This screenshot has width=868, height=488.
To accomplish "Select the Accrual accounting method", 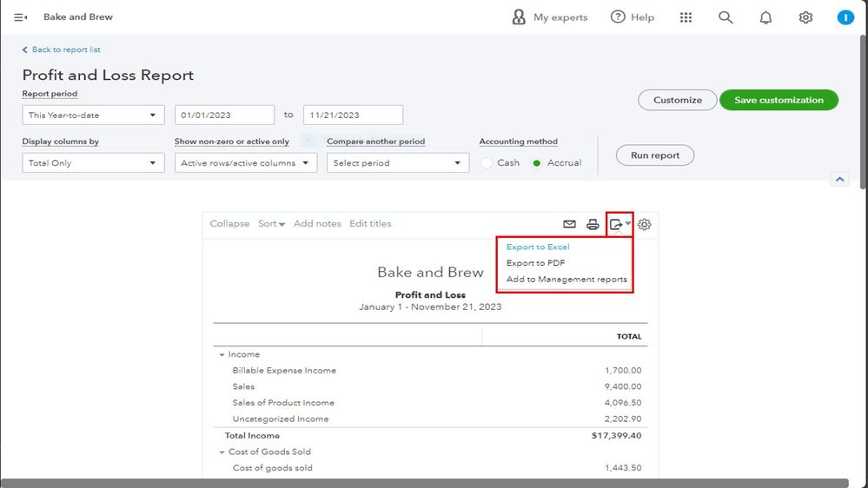I will coord(537,163).
